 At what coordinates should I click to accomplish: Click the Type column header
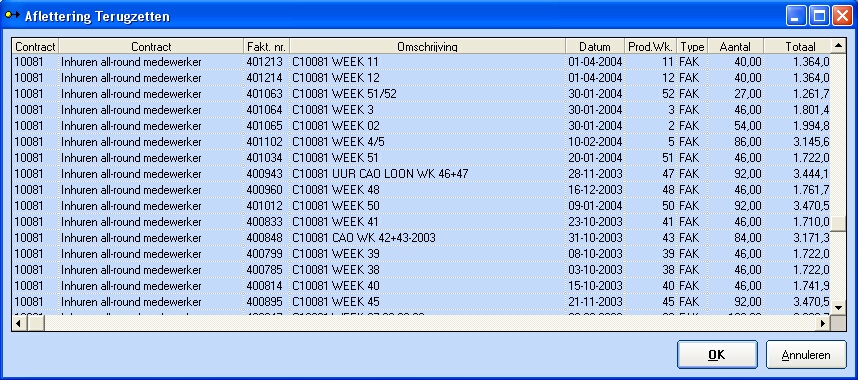pyautogui.click(x=692, y=47)
